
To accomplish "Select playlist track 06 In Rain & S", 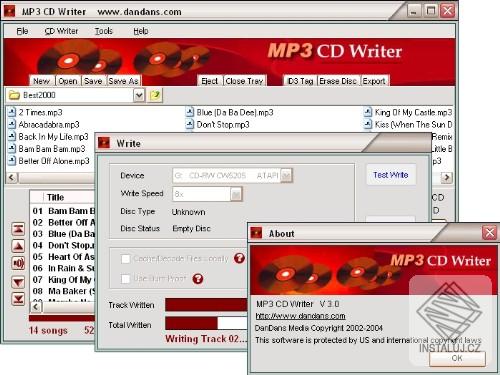I will pos(64,268).
